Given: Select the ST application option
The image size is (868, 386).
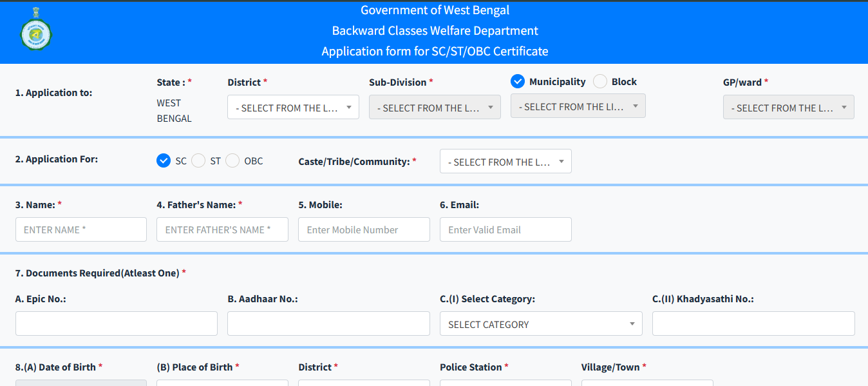Looking at the screenshot, I should [x=198, y=160].
